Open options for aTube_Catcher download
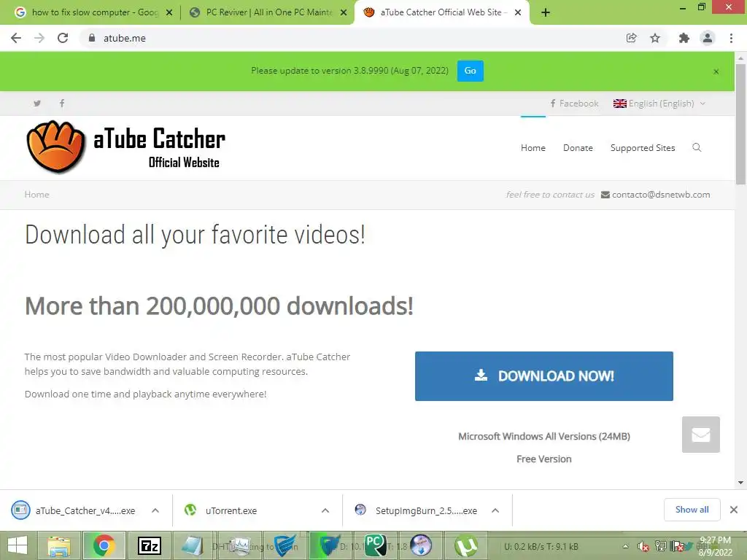 pos(155,510)
